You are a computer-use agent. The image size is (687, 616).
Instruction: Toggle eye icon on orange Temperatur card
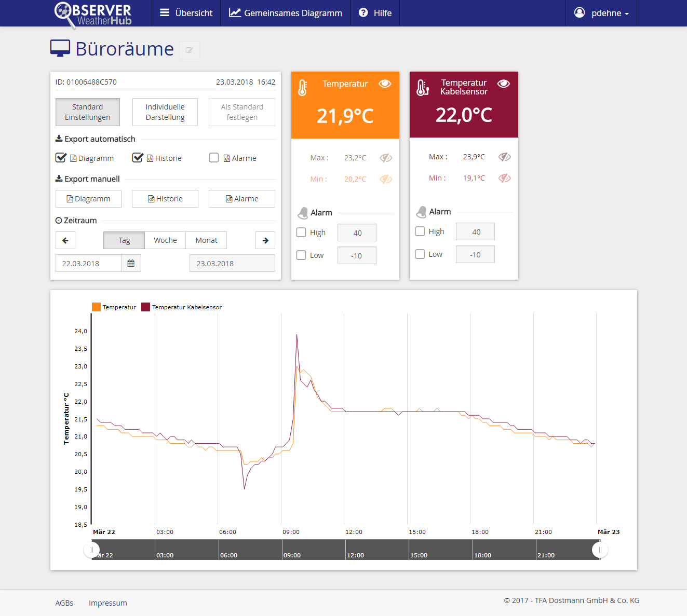[x=385, y=84]
